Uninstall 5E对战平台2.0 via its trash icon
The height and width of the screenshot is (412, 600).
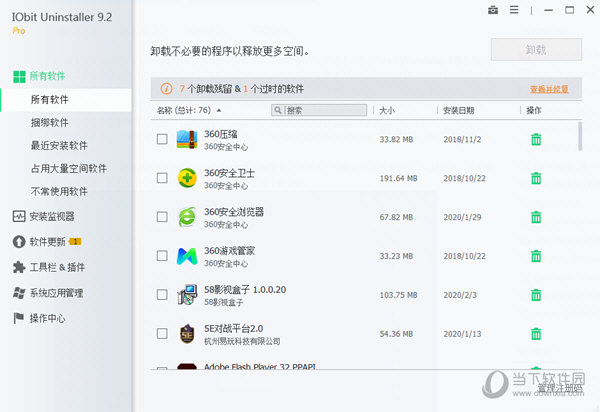tap(536, 334)
